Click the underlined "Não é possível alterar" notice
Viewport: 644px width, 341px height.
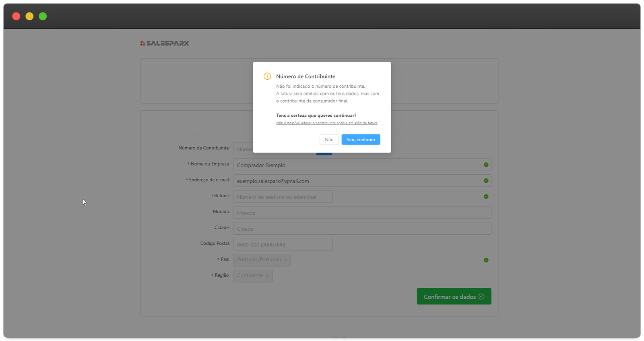pos(326,123)
